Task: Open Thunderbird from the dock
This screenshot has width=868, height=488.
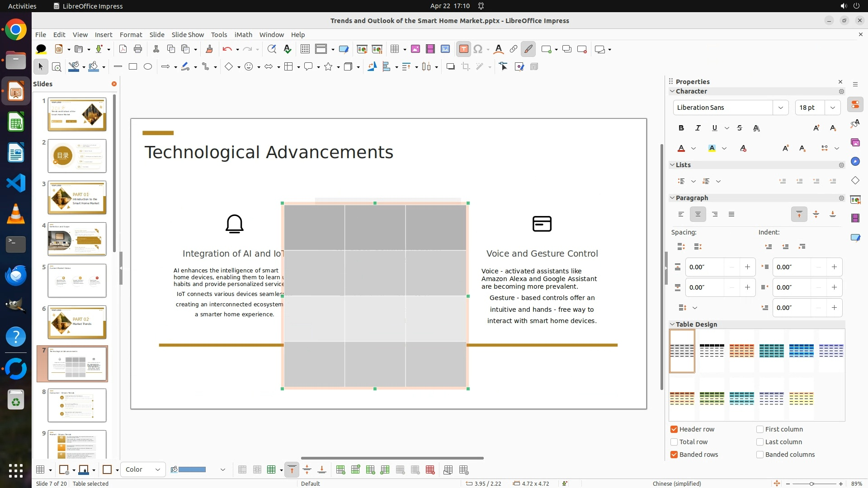Action: (16, 275)
